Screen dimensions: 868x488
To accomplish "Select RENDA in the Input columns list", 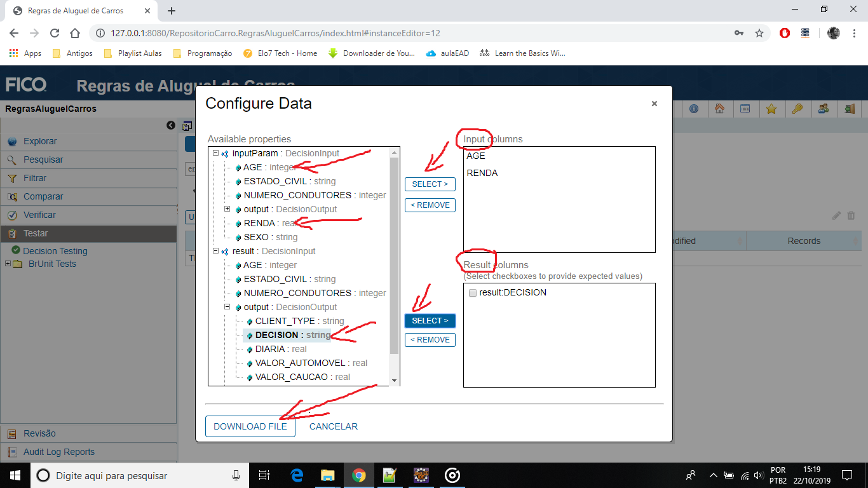I will click(482, 173).
